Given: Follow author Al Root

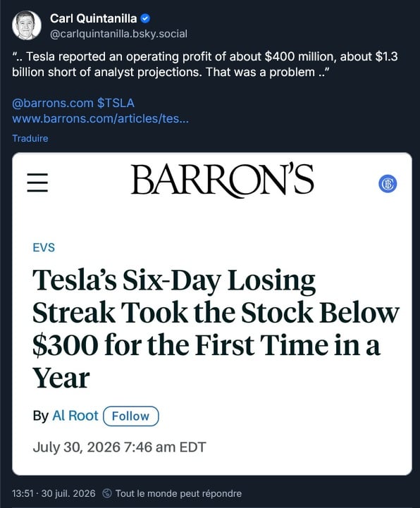Looking at the screenshot, I should [131, 416].
